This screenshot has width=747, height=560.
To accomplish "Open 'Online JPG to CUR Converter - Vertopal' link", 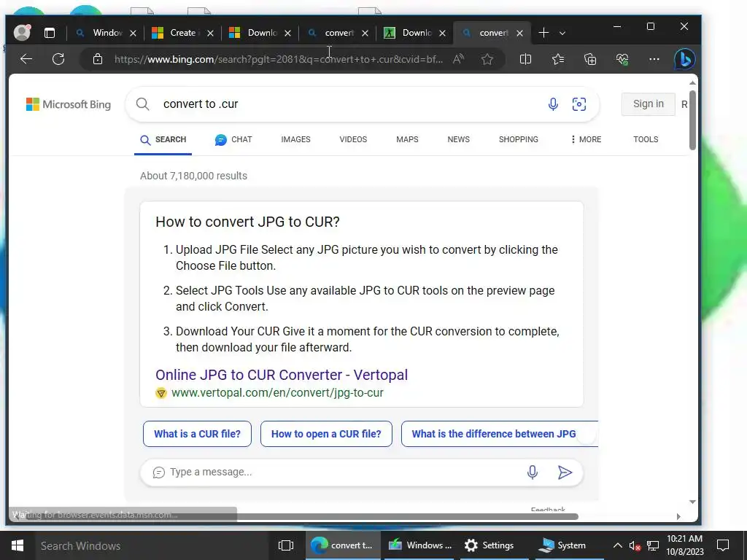I will 281,374.
